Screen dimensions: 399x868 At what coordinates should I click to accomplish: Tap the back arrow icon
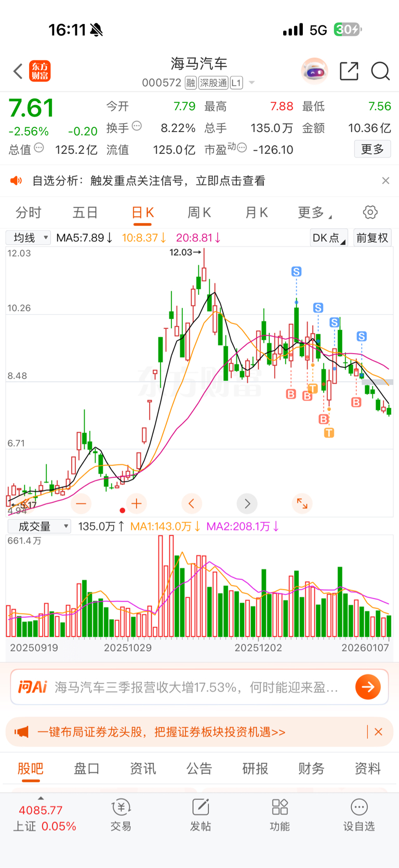(18, 71)
